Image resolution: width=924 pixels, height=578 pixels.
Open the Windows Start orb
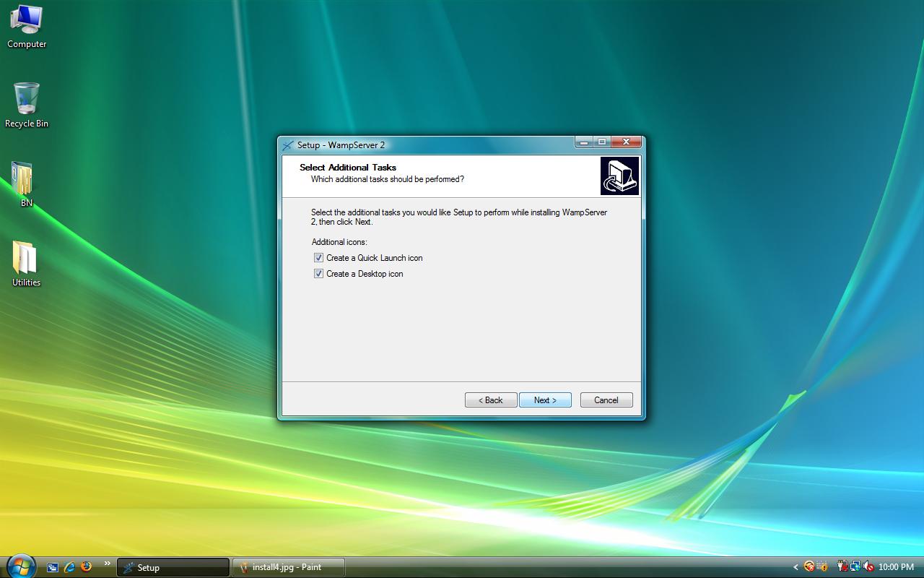19,566
